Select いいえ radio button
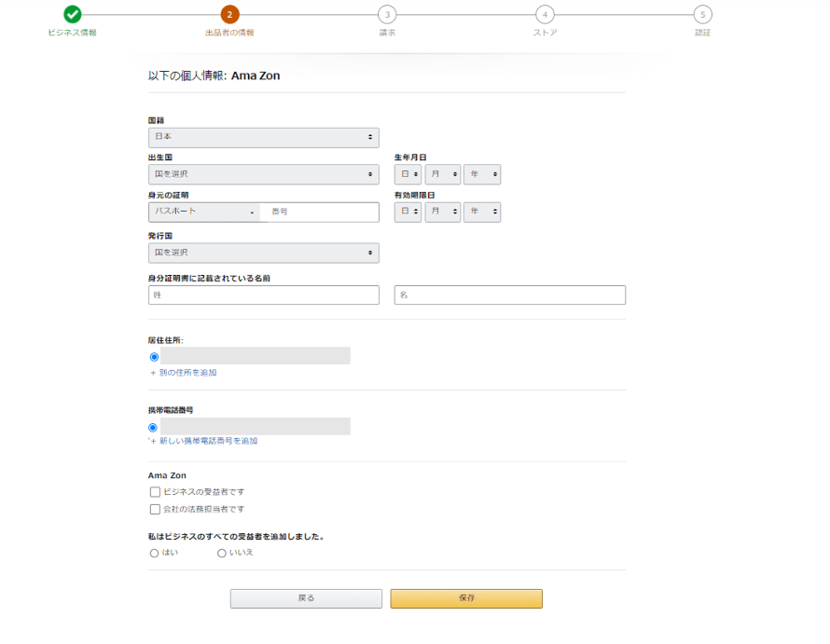 222,553
